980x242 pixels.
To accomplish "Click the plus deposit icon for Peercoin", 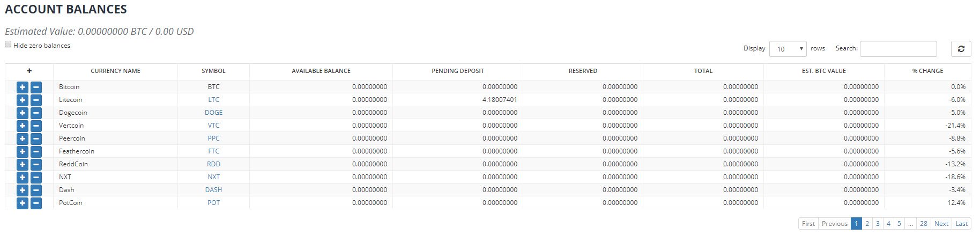I will point(23,138).
